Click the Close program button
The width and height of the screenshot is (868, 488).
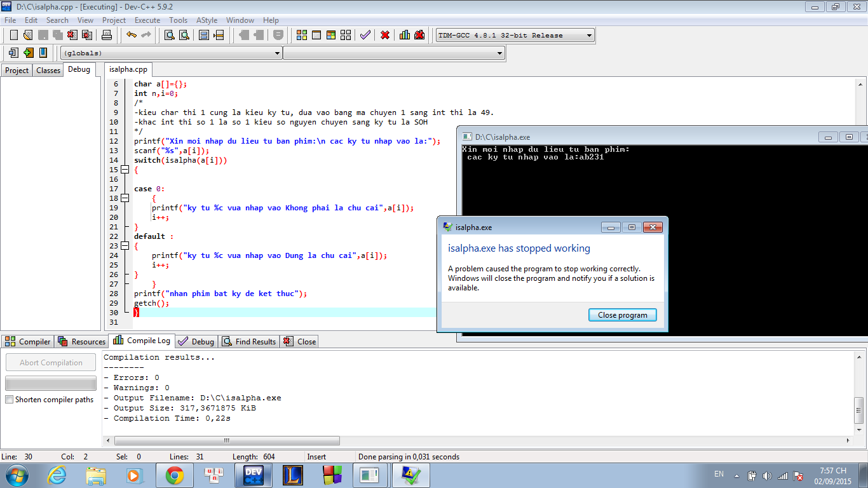pos(623,315)
